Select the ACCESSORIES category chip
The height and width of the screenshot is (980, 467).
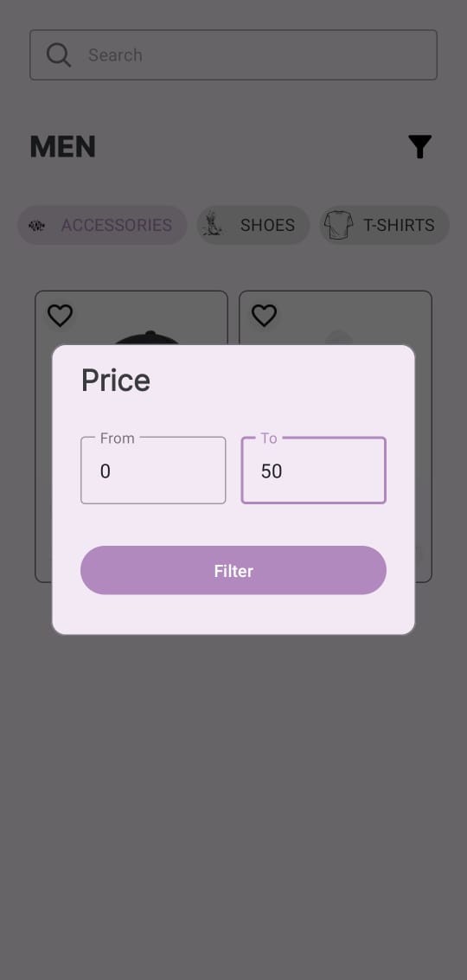pos(102,225)
